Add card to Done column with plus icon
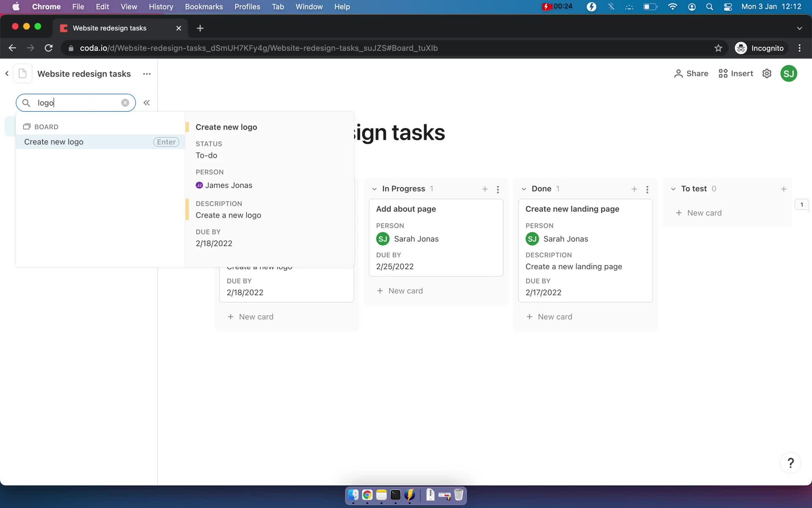This screenshot has width=812, height=508. coord(634,189)
